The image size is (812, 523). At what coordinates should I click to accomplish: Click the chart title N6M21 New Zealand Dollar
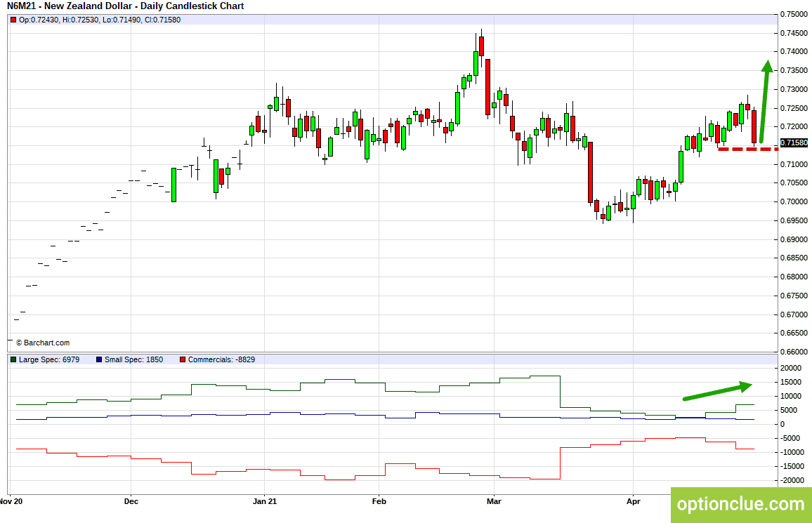point(125,6)
